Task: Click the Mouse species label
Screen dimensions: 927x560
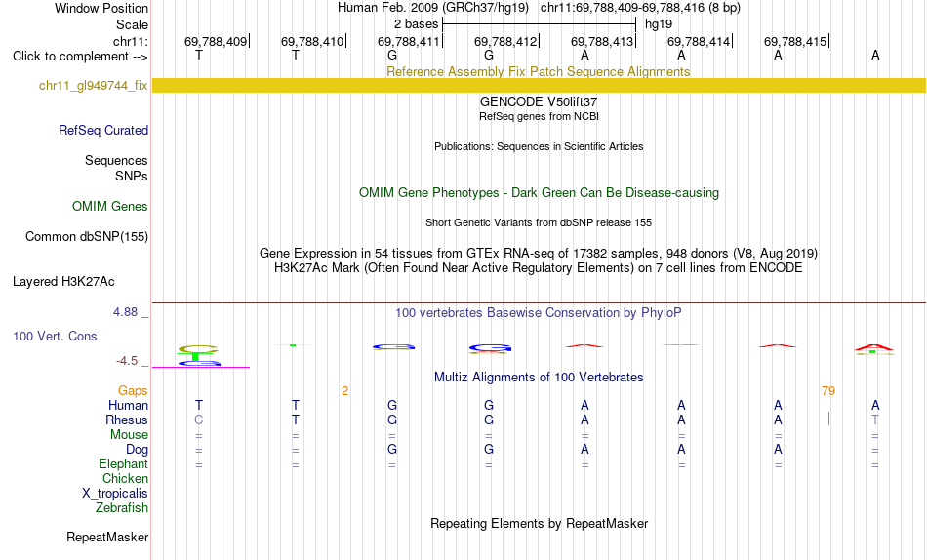Action: 129,435
